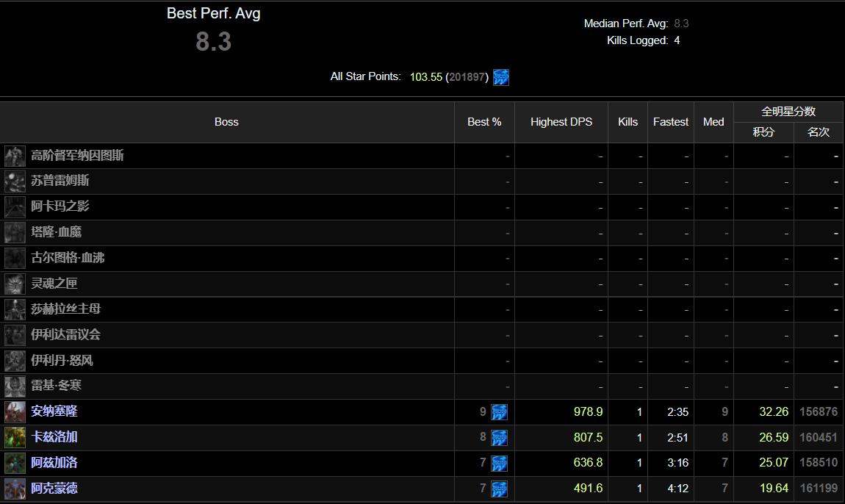Open the 安纳塞隆 boss link
The width and height of the screenshot is (845, 504).
point(54,411)
